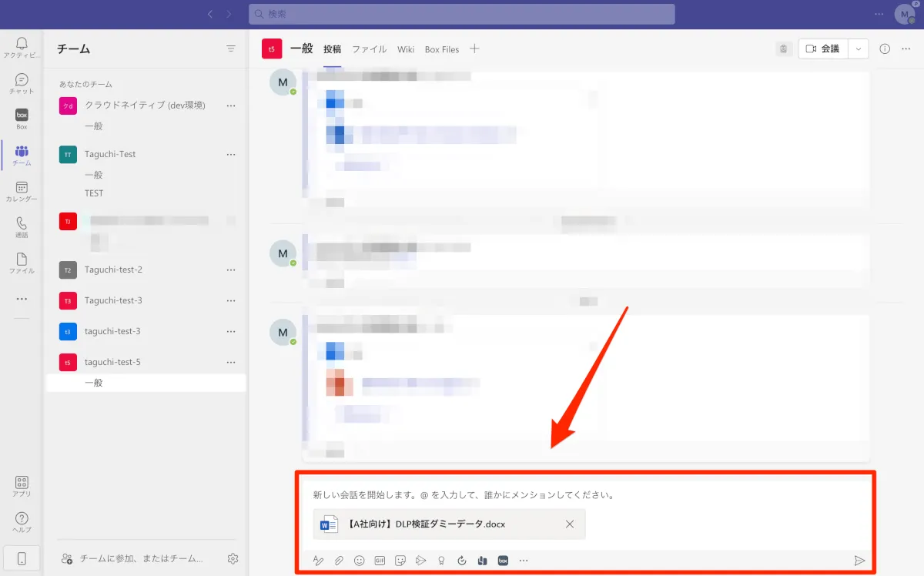Open the Calendar (カレンダー) in sidebar

[x=22, y=191]
